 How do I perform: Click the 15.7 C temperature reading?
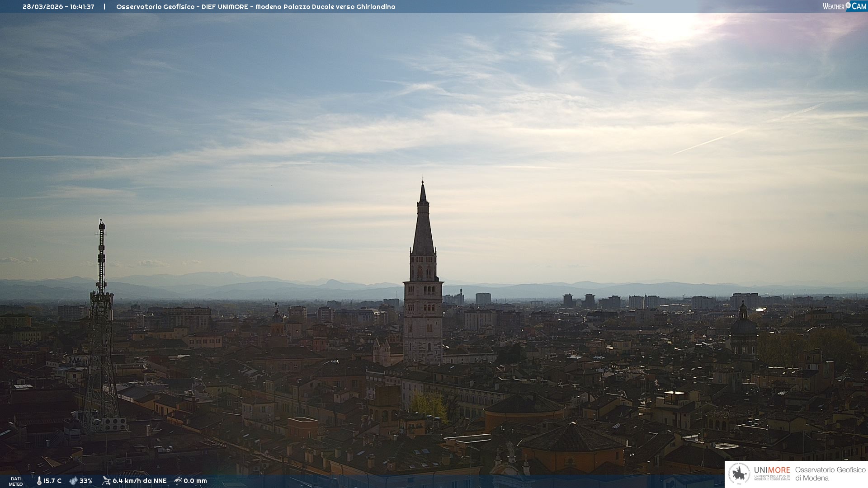pos(52,481)
